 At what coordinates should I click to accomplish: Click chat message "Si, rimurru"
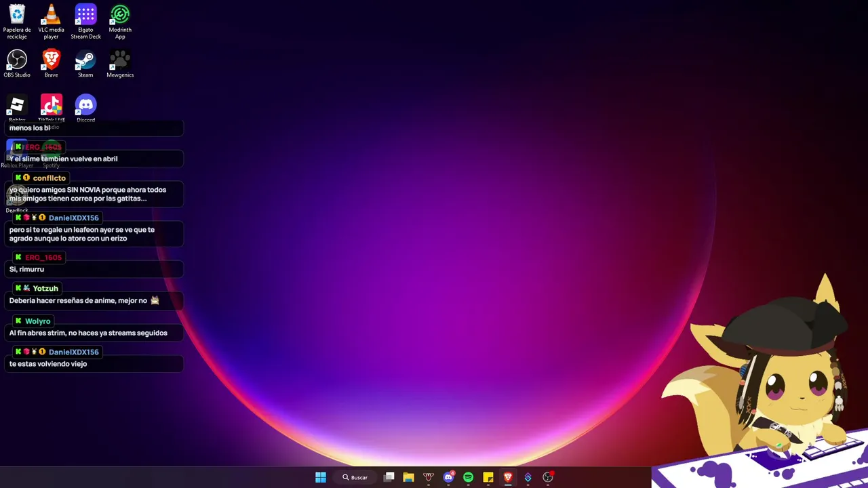coord(26,270)
